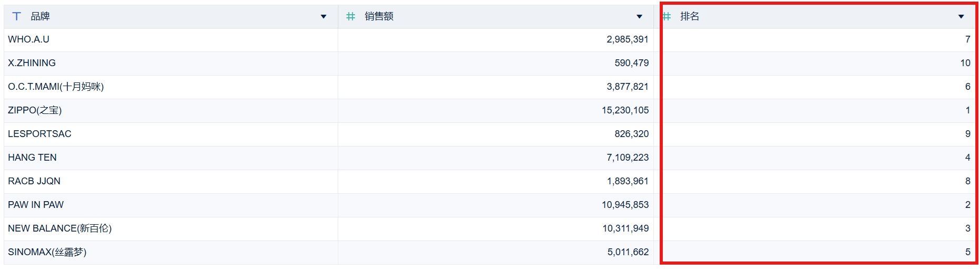Click the number type icon beside 排名
This screenshot has width=980, height=272.
pos(667,16)
